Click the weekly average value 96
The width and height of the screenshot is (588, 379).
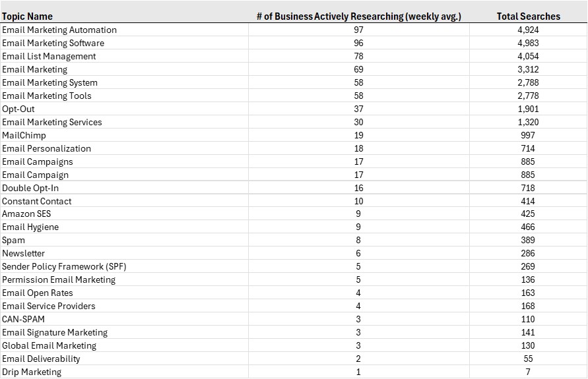tap(358, 43)
